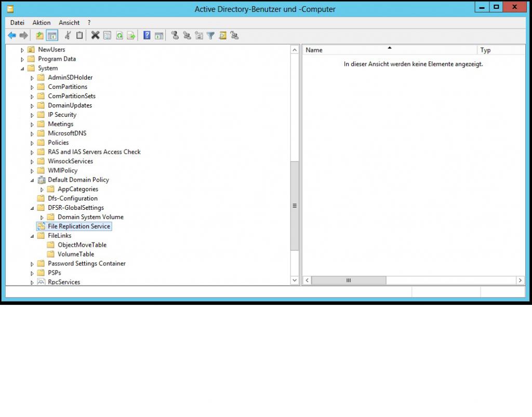Toggle the console tree show/hide icon
The height and width of the screenshot is (417, 532).
(52, 35)
